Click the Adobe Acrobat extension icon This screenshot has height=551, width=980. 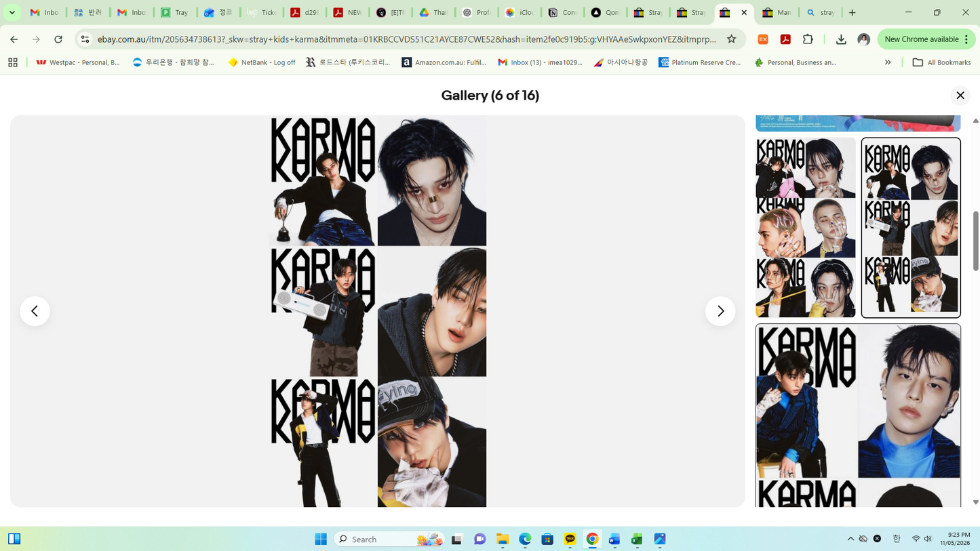[x=785, y=39]
